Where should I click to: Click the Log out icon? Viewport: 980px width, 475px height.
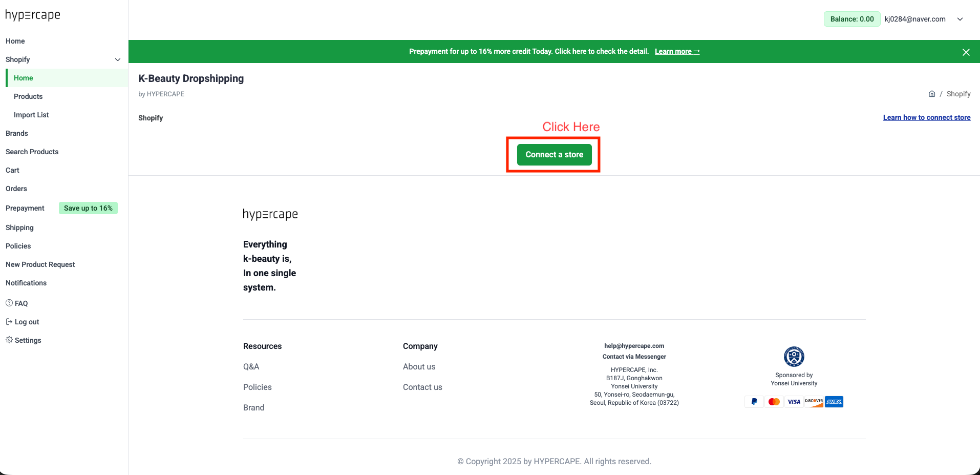(9, 322)
